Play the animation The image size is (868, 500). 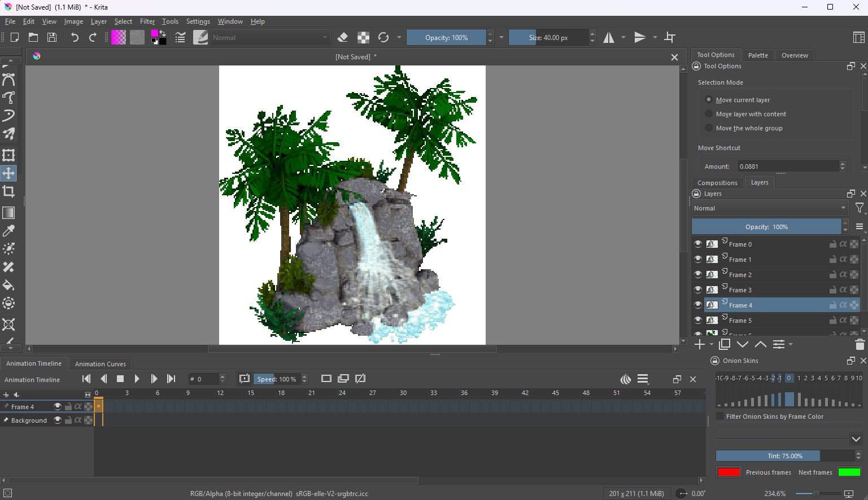(x=137, y=379)
